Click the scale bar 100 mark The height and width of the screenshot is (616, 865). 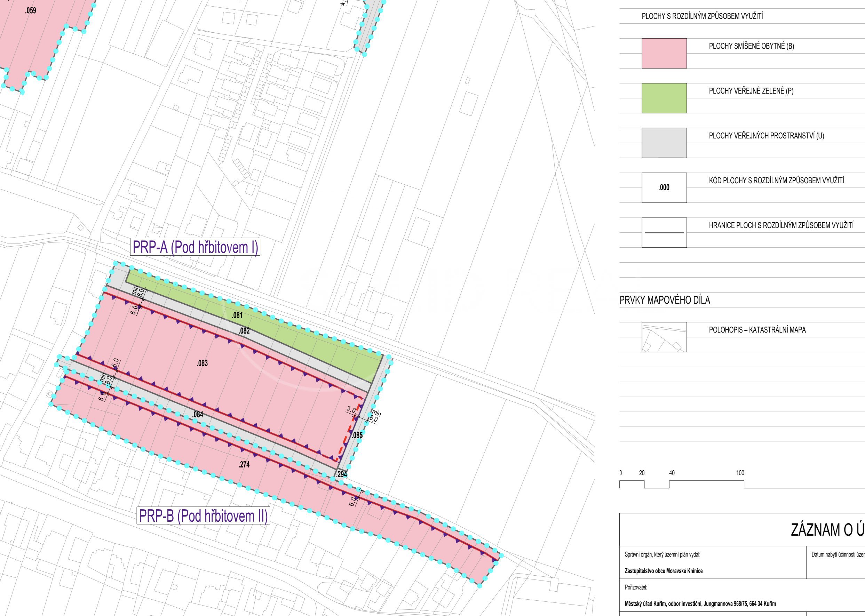click(x=740, y=473)
